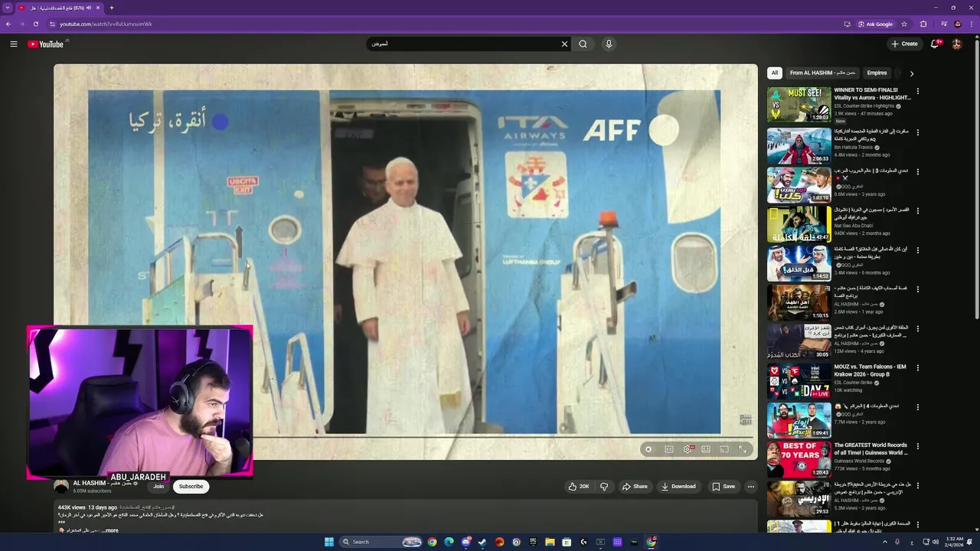Close the current YouTube browser tab
This screenshot has height=551, width=980.
point(98,8)
